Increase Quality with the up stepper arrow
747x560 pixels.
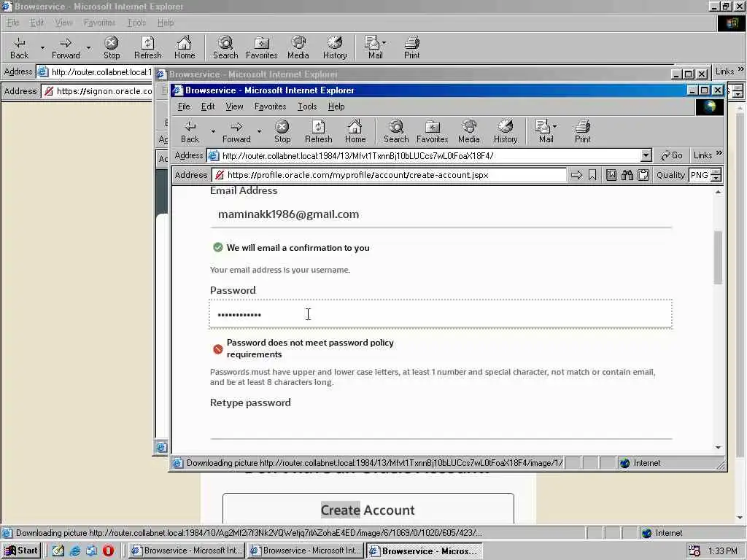pos(716,172)
